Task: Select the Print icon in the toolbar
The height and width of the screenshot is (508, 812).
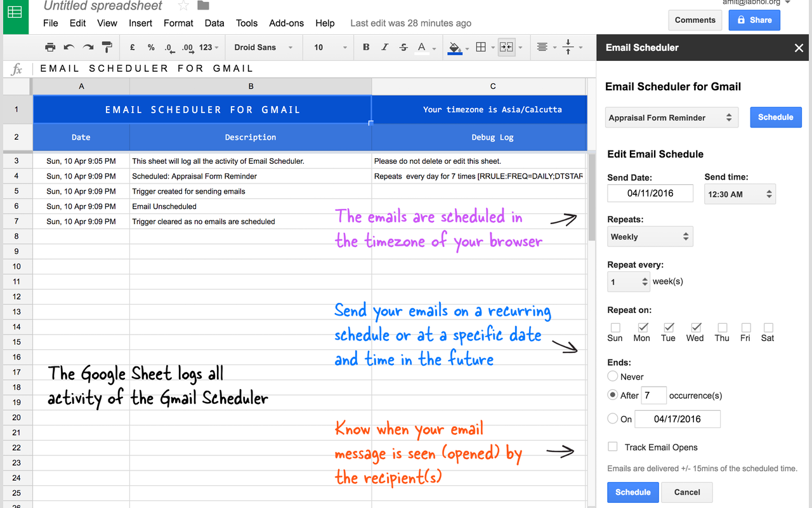Action: point(51,47)
